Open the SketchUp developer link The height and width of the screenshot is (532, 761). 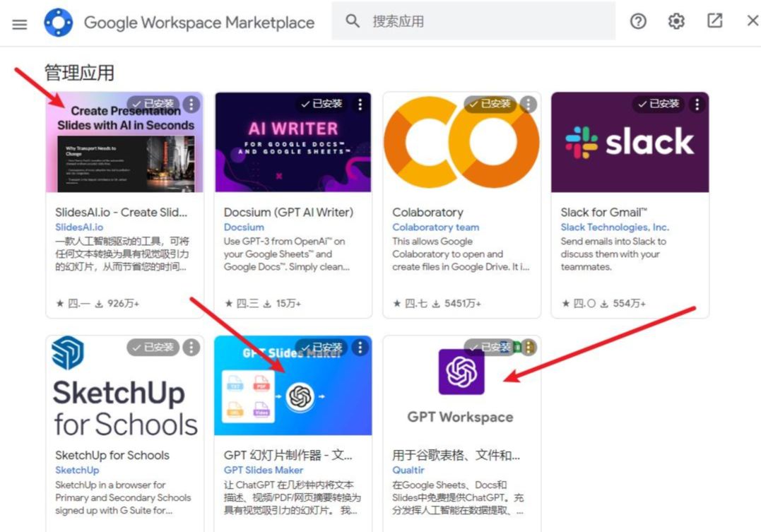click(x=77, y=470)
